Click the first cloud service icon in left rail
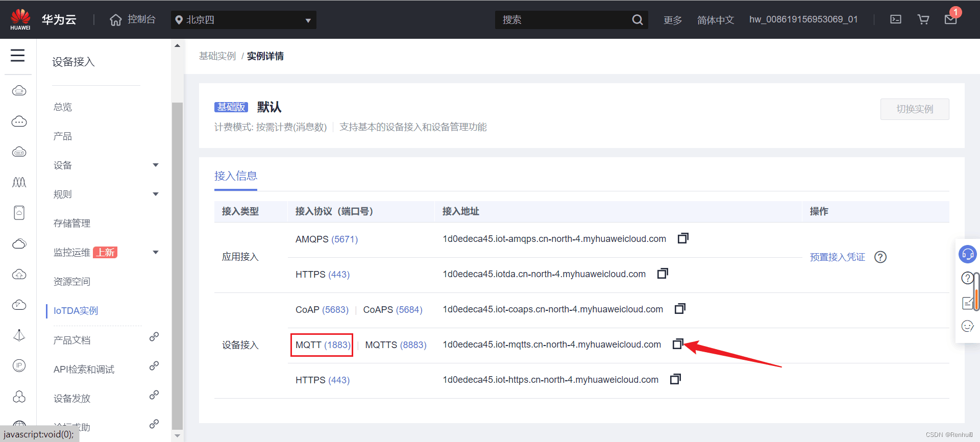Viewport: 980px width, 442px height. [x=19, y=91]
